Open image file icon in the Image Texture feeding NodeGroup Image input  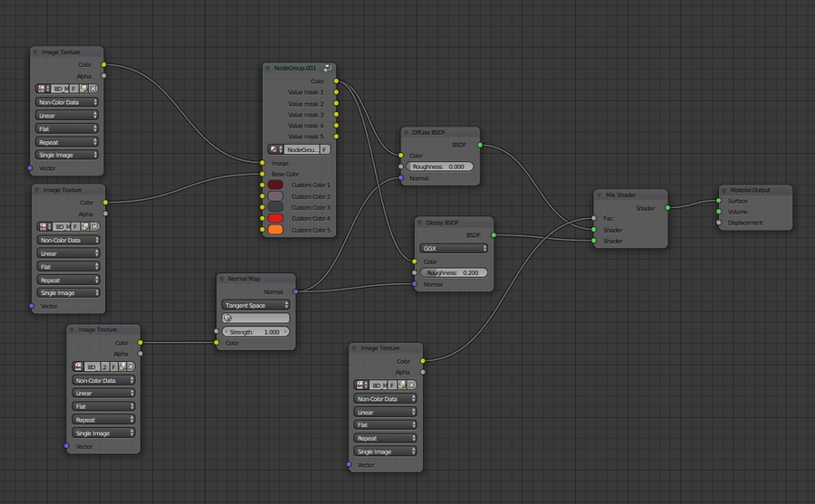[x=83, y=89]
